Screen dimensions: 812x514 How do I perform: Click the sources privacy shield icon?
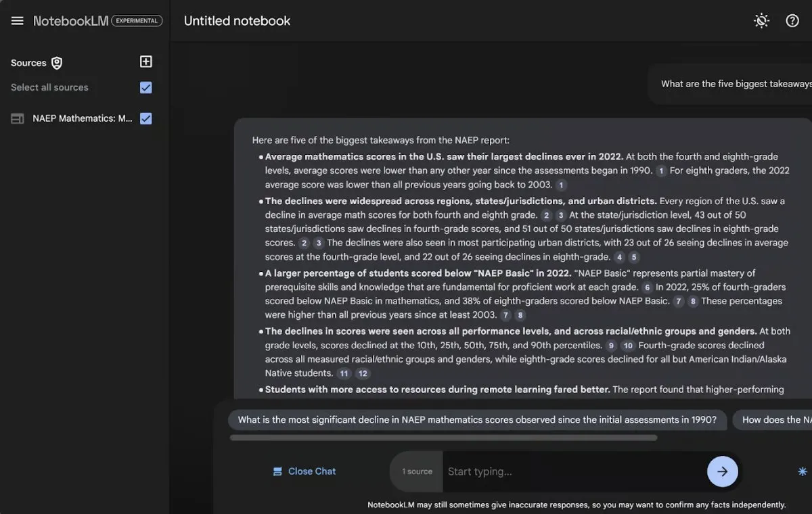[57, 63]
